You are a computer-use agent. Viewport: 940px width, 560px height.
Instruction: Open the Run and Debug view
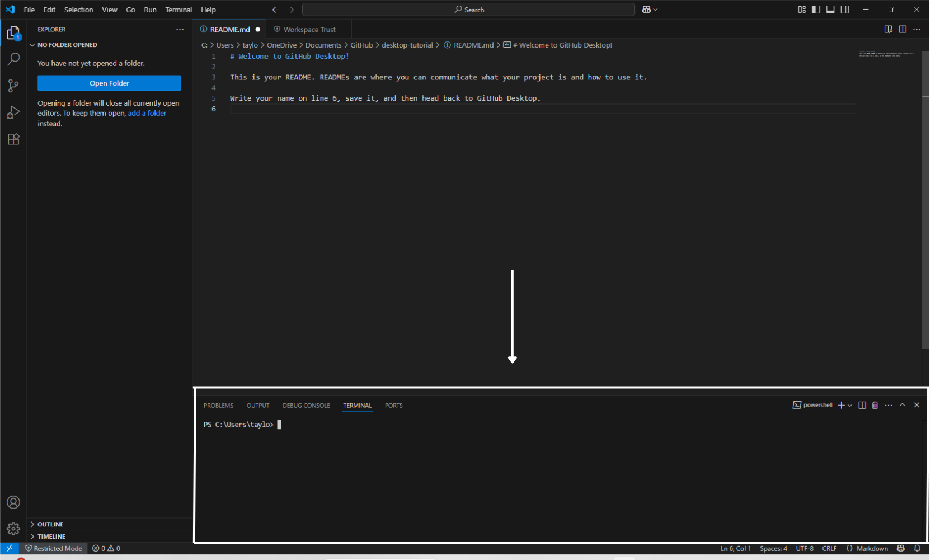pyautogui.click(x=13, y=112)
